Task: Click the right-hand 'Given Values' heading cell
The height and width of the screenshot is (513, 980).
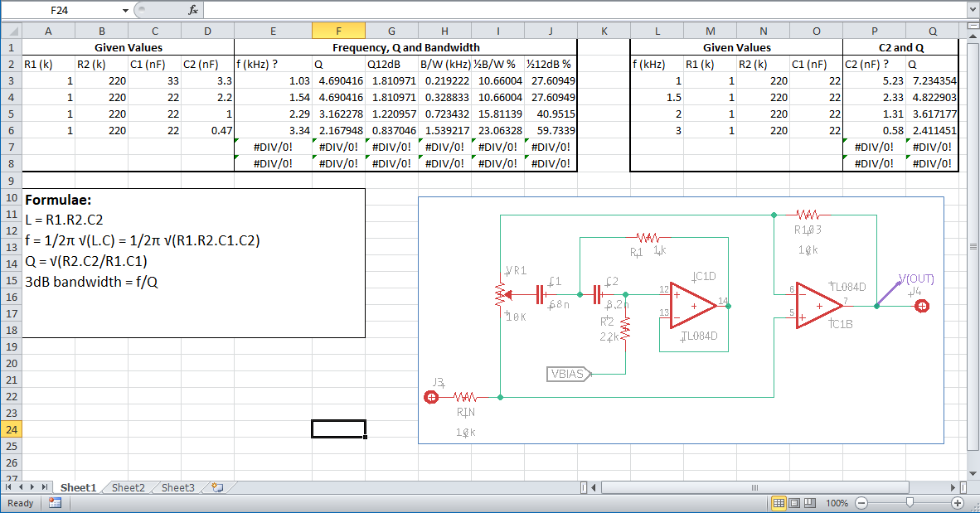Action: (x=736, y=47)
